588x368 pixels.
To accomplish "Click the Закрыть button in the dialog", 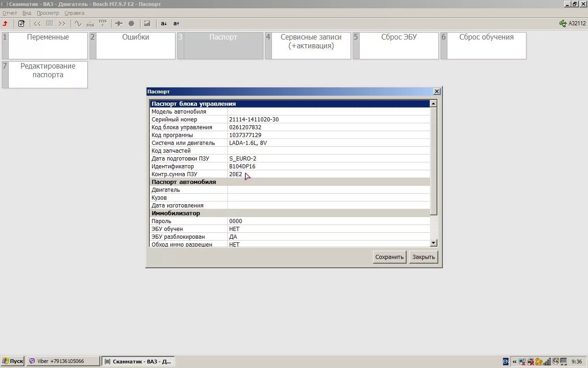I will [424, 257].
